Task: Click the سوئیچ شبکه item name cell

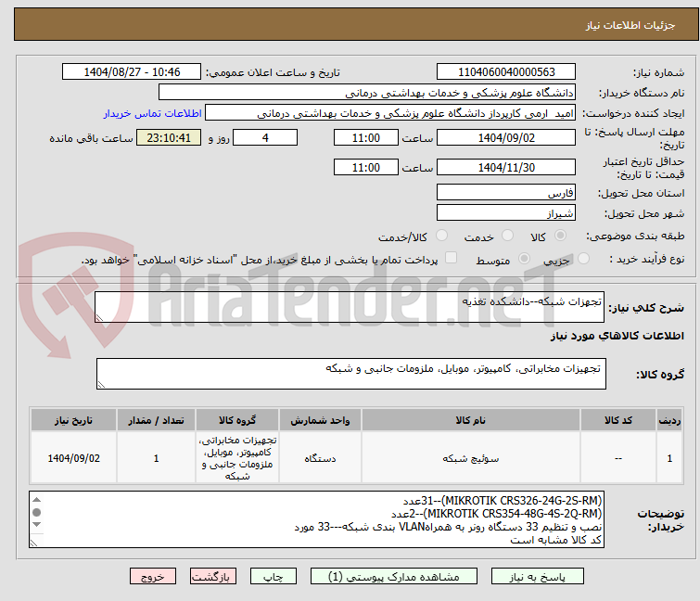Action: click(471, 458)
